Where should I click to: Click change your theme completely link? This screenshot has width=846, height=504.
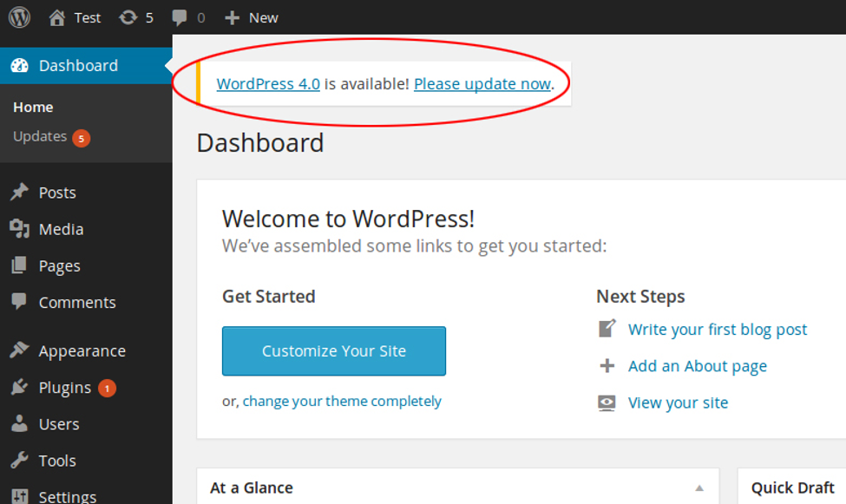[342, 401]
